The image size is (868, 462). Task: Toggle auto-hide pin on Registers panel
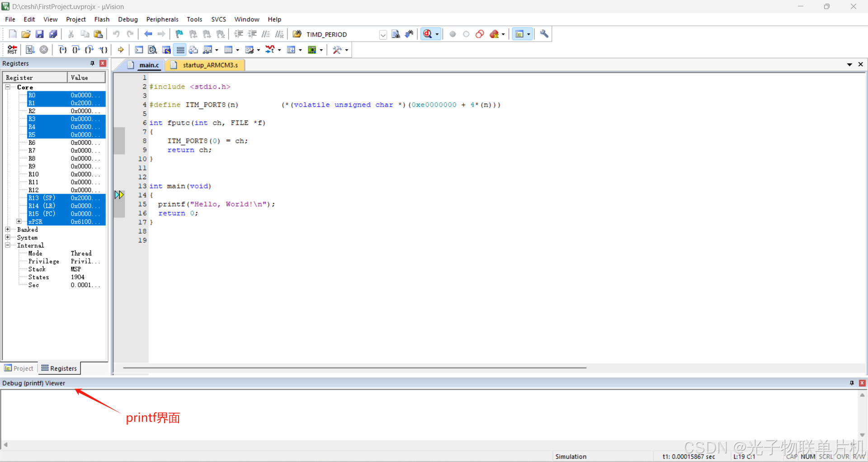[92, 63]
